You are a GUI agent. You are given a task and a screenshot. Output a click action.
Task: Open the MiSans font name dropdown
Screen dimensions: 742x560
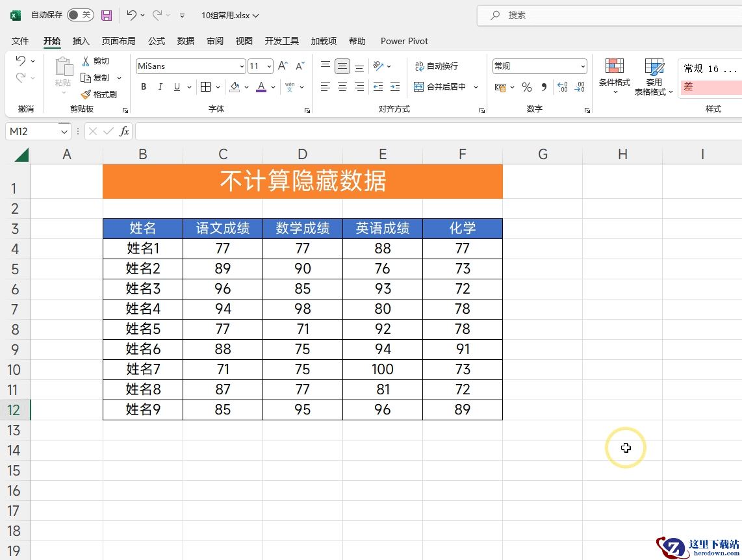pos(242,66)
